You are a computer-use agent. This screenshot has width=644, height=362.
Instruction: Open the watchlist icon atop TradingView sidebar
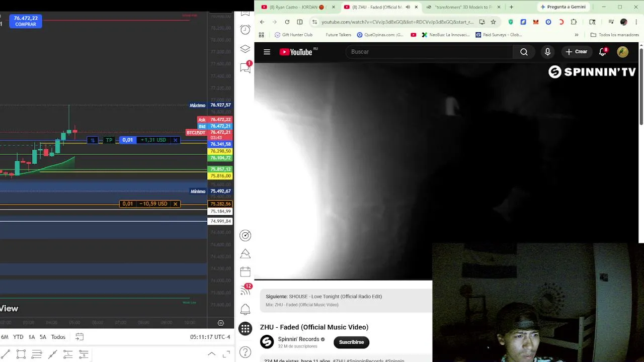pos(245,13)
